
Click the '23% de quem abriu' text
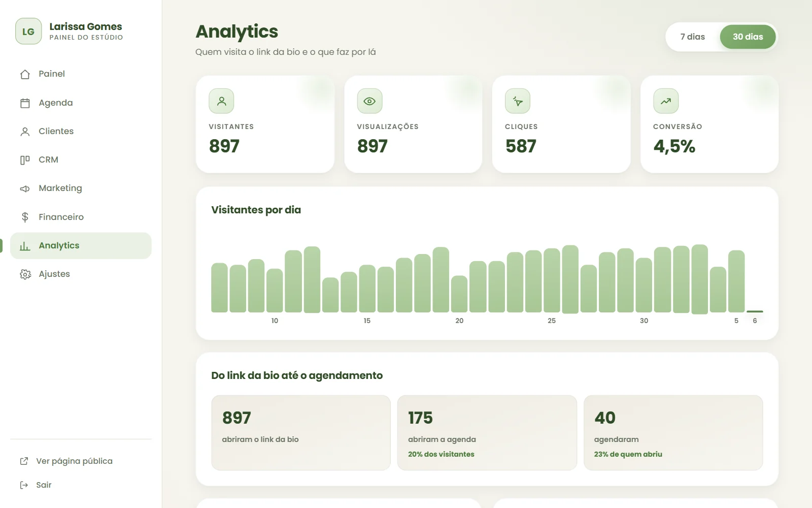click(628, 454)
